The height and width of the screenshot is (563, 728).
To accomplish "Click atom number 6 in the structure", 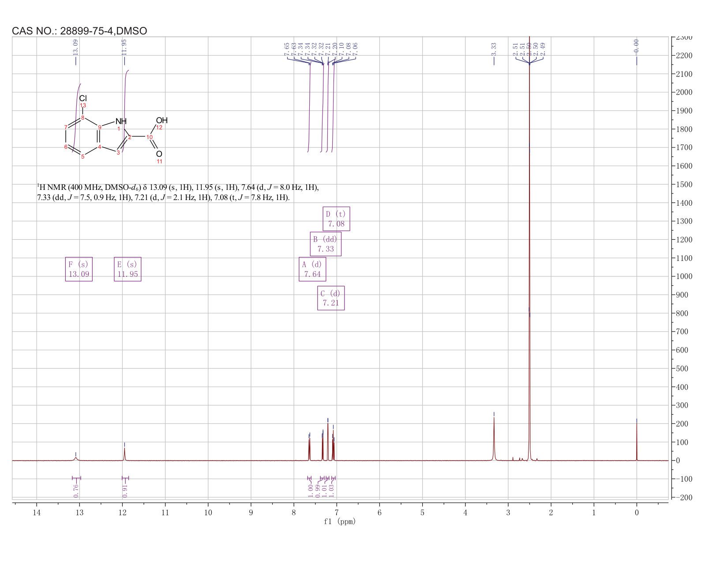I will 66,147.
